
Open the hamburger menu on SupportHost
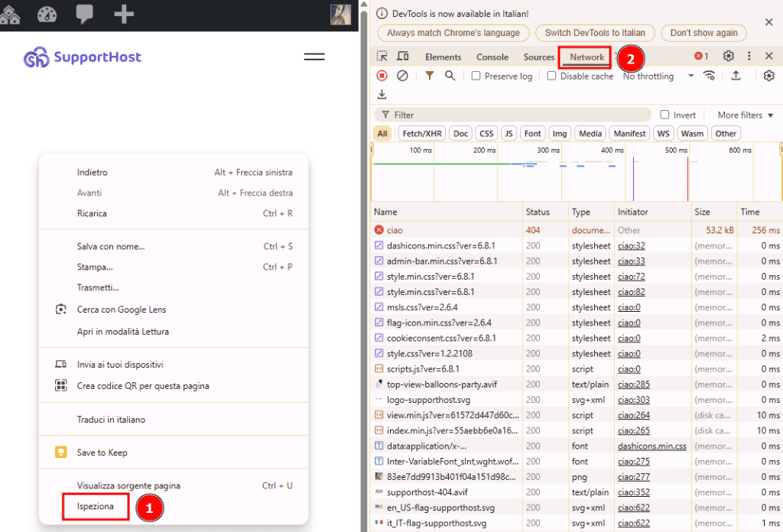tap(314, 57)
